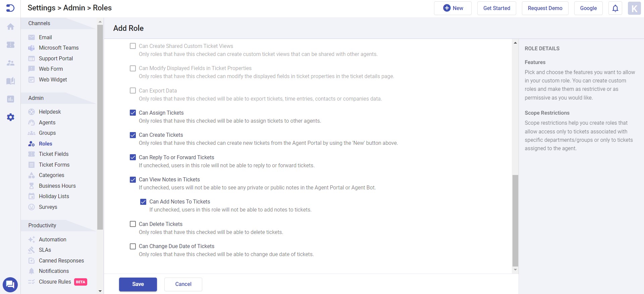The width and height of the screenshot is (644, 294).
Task: Open the contacts icon in left rail
Action: pyautogui.click(x=10, y=63)
